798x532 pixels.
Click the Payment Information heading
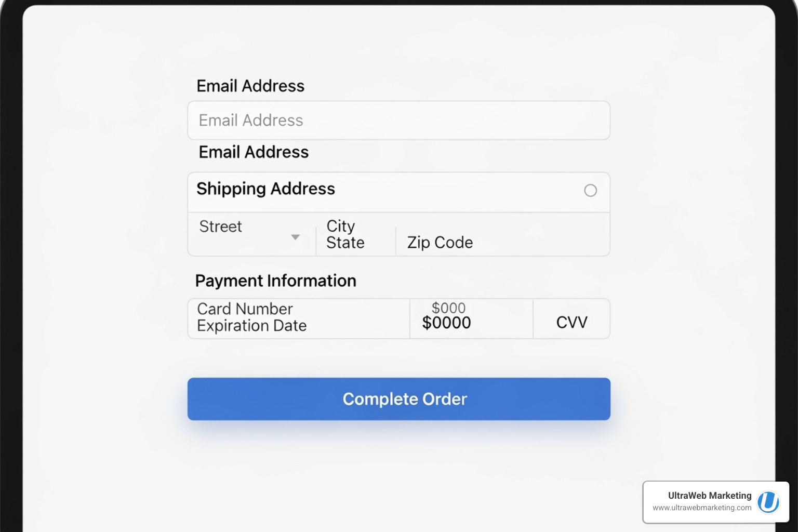[x=275, y=281]
